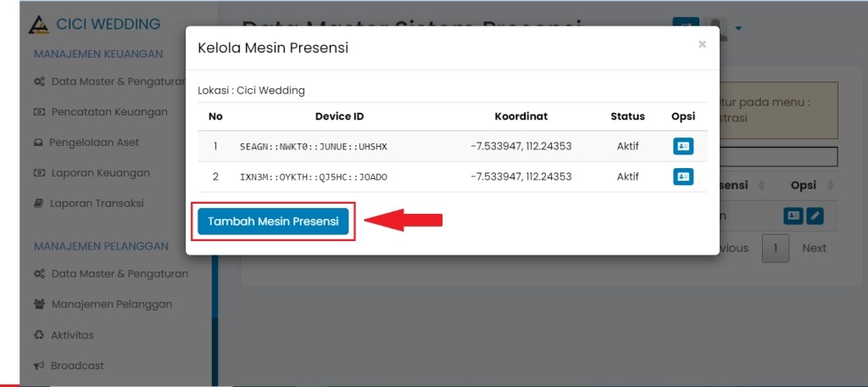Click the pencil edit icon in background table
Image resolution: width=868 pixels, height=387 pixels.
[x=815, y=216]
